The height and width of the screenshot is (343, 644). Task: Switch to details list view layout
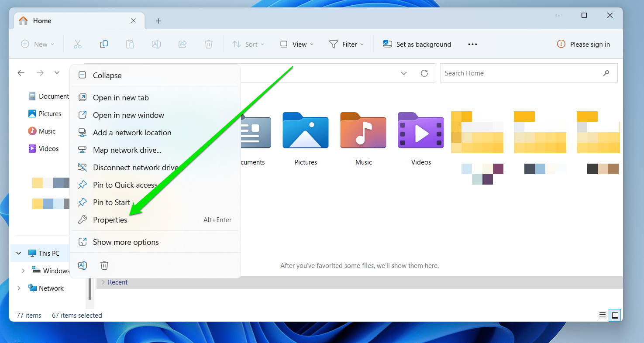(603, 316)
